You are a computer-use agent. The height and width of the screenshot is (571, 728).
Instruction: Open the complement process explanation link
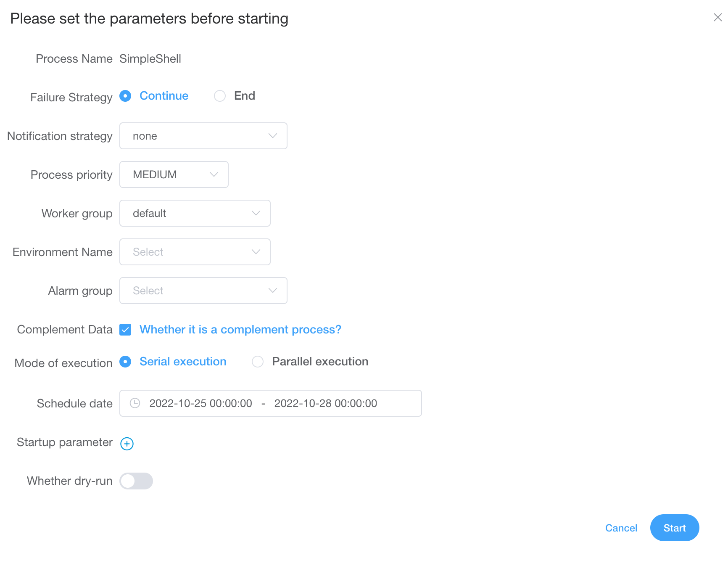point(240,330)
